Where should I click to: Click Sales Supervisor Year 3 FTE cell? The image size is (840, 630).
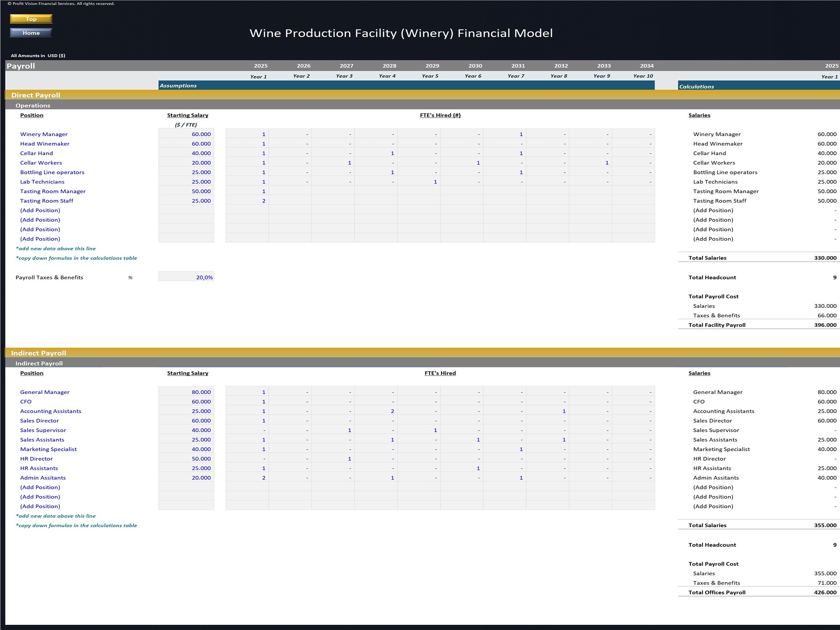[333, 430]
